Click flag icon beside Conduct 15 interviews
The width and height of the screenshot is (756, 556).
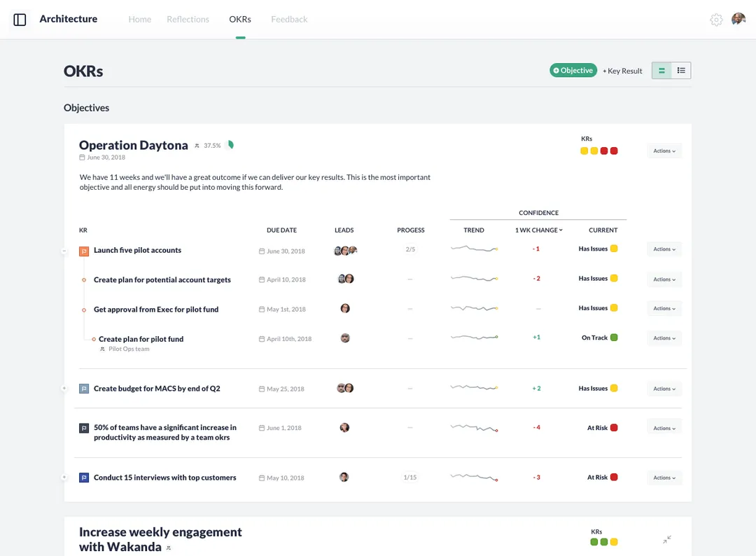tap(84, 478)
